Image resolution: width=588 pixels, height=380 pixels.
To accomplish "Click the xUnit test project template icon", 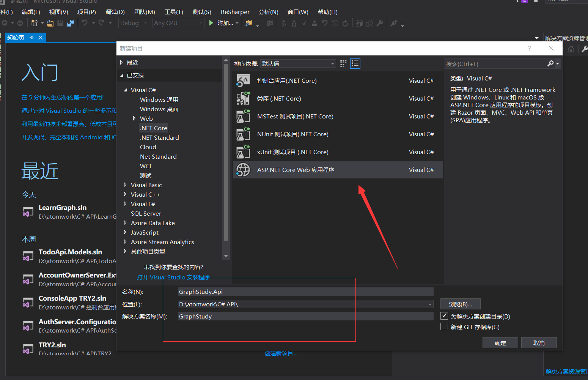I will (x=243, y=152).
